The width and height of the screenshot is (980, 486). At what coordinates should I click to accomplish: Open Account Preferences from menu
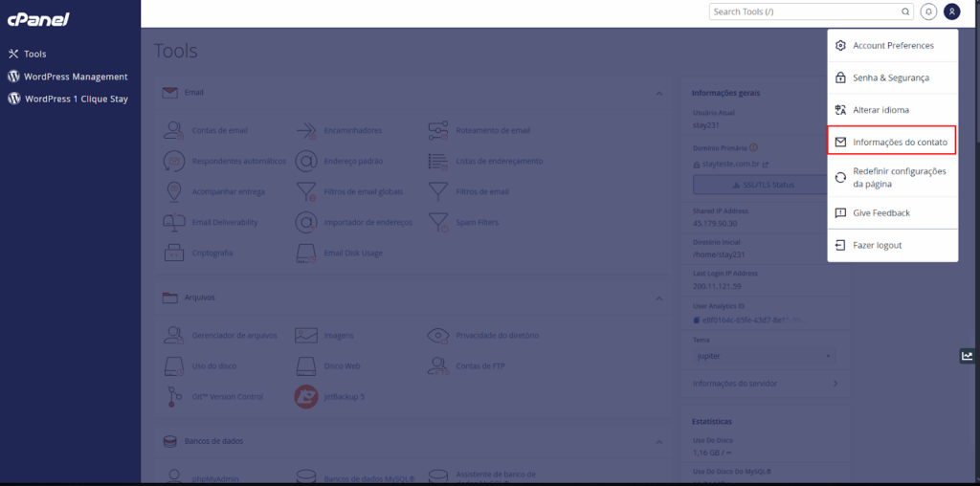[892, 45]
